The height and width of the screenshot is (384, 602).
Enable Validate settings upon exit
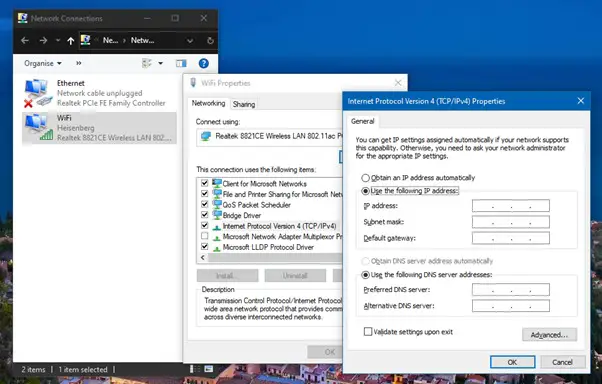tap(368, 331)
